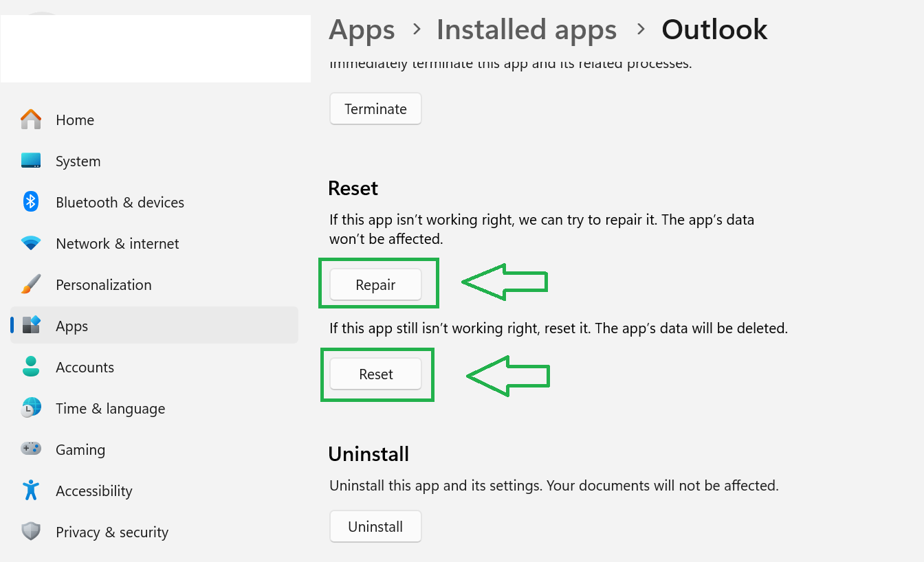Click the Privacy & security shield icon
The image size is (924, 562).
point(31,532)
